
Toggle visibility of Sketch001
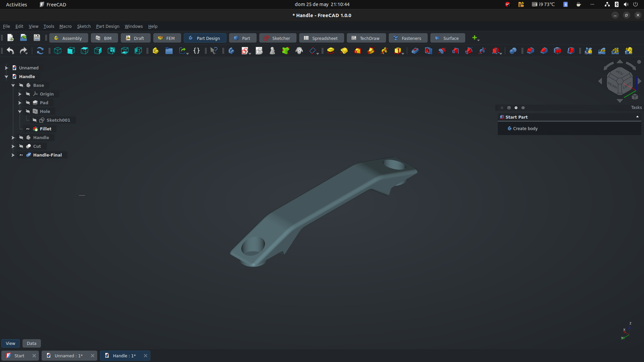click(35, 120)
